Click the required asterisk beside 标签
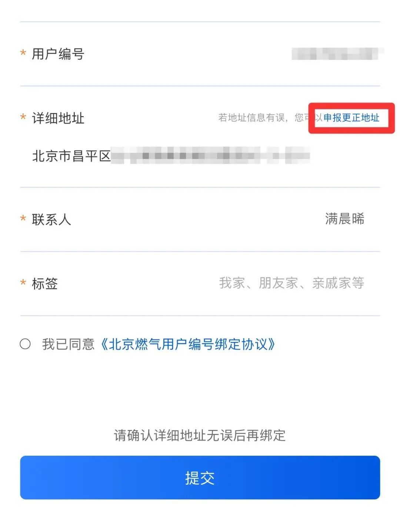 [23, 282]
